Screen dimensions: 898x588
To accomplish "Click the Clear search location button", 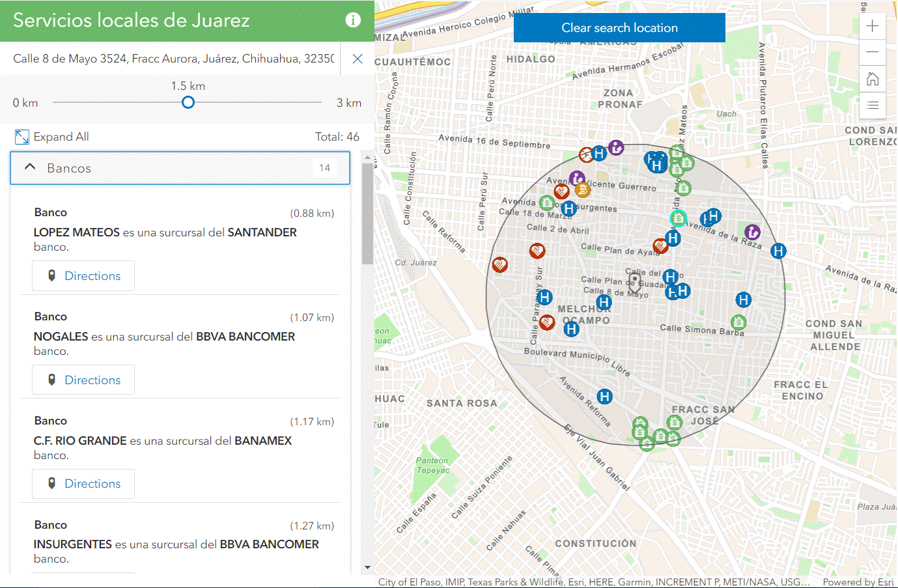I will tap(619, 27).
